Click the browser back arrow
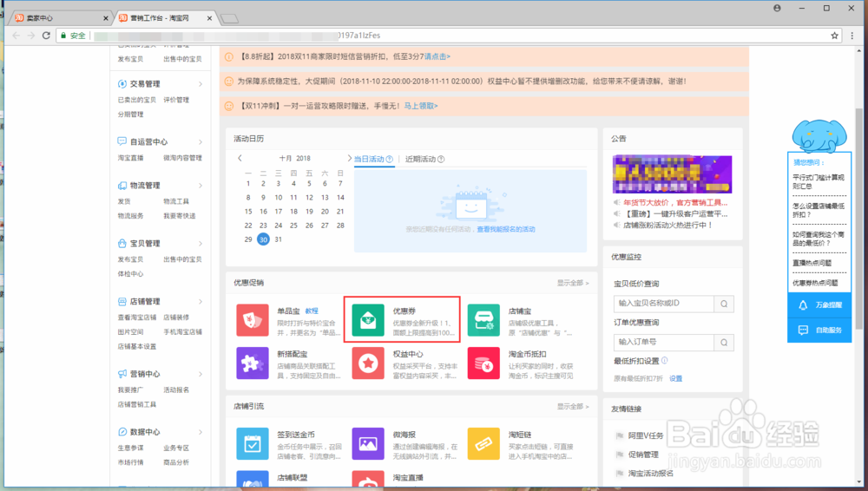Image resolution: width=868 pixels, height=491 pixels. (16, 36)
